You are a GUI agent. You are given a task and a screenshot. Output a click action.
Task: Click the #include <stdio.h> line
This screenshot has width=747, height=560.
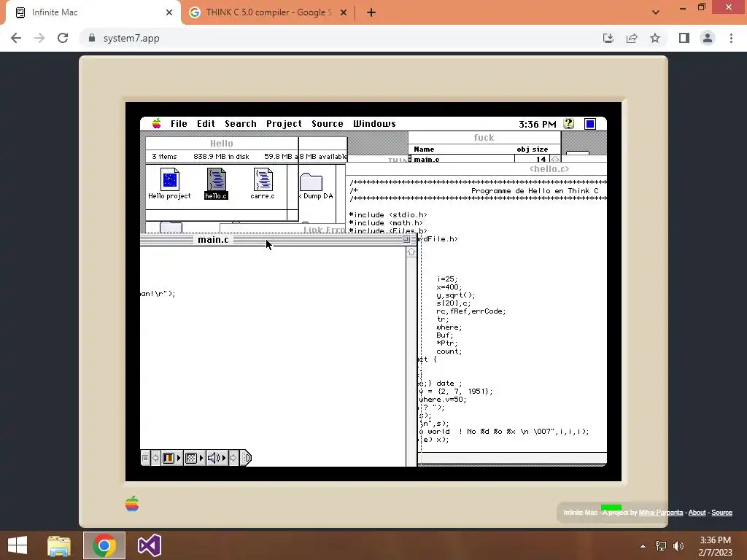[x=388, y=215]
